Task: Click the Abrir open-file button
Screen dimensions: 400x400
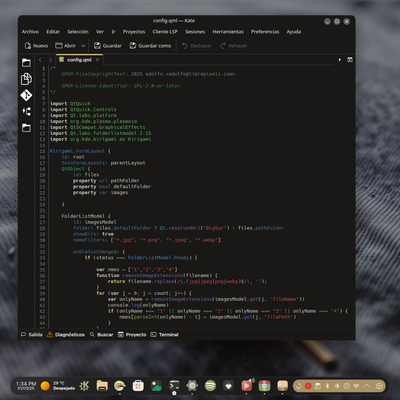Action: pos(66,46)
